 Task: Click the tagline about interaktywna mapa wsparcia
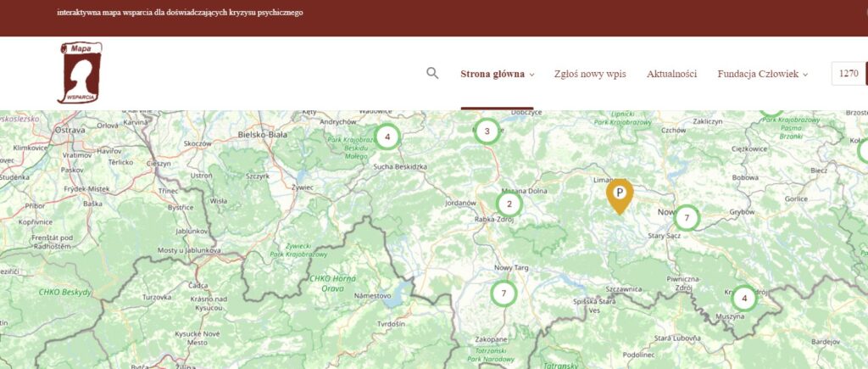180,12
